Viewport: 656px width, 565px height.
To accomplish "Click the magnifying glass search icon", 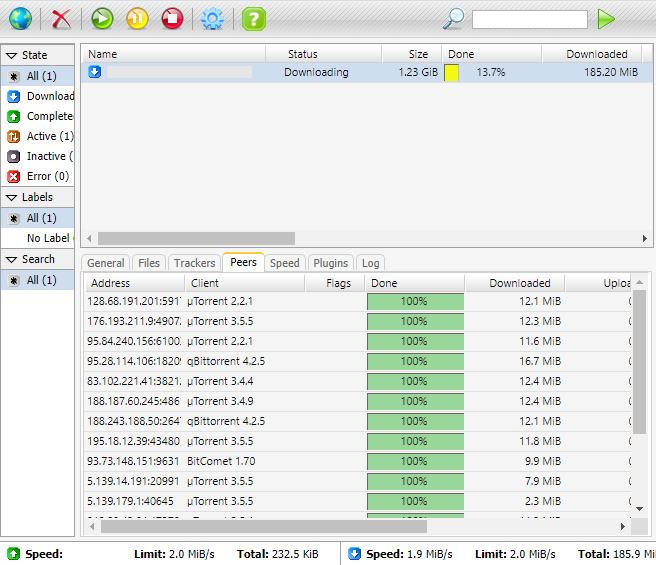I will tap(454, 18).
